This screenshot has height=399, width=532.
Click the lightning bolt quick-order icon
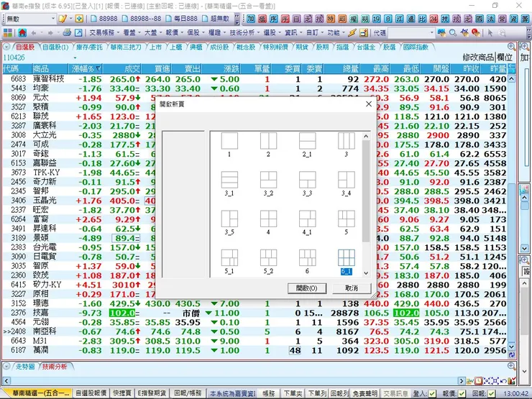[352, 32]
